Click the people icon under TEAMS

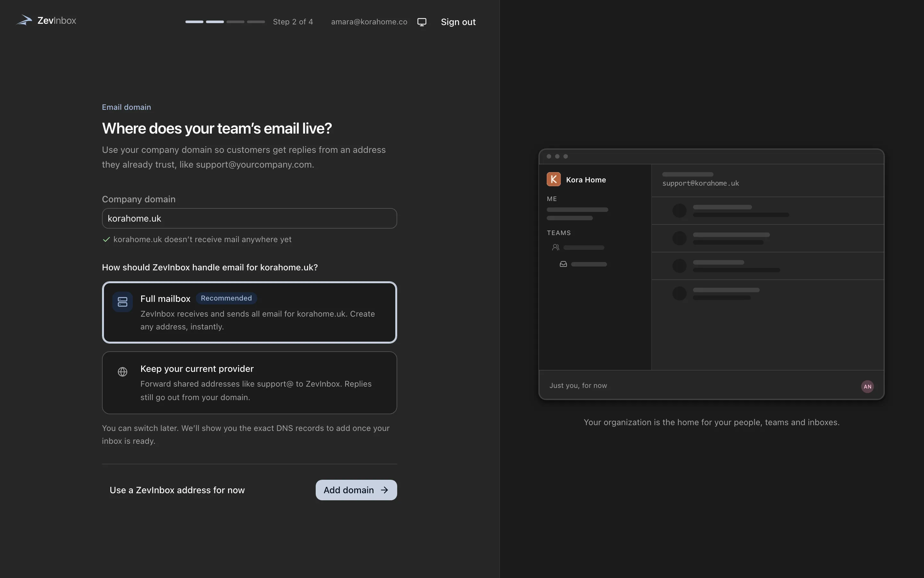(x=556, y=247)
